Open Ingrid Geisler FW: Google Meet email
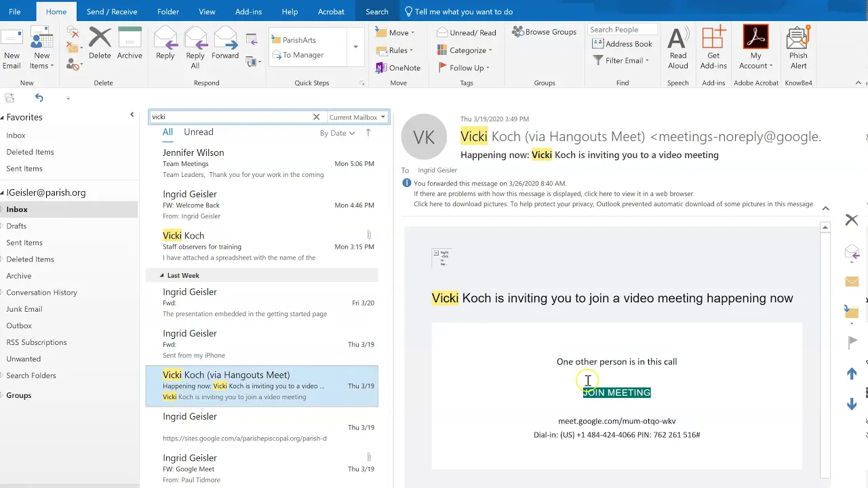868x488 pixels. pyautogui.click(x=262, y=468)
